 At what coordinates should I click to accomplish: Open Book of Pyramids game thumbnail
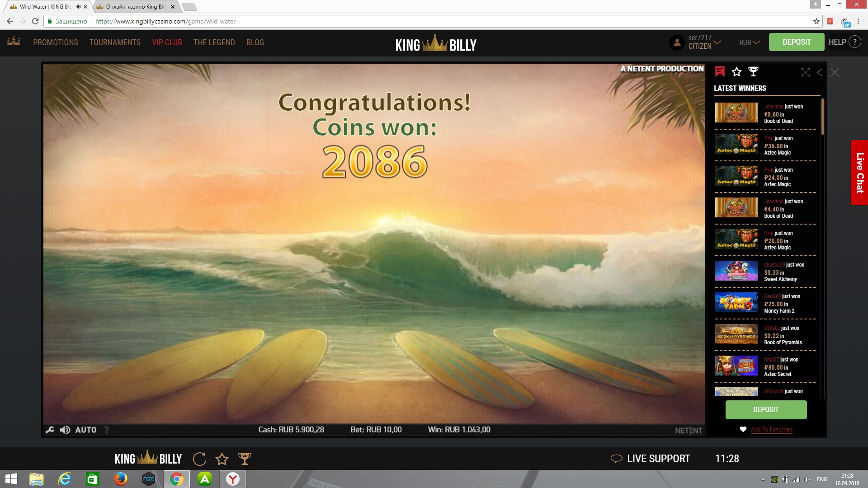pos(736,334)
